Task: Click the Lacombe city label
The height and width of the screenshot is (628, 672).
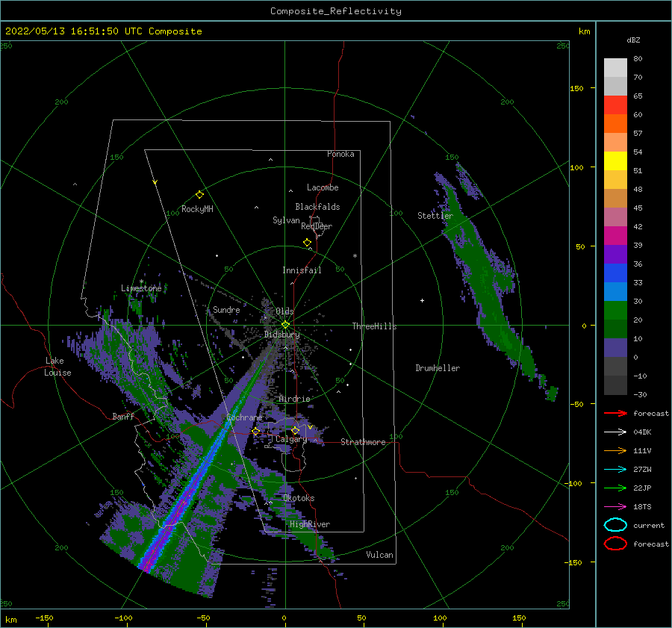Action: (x=323, y=187)
